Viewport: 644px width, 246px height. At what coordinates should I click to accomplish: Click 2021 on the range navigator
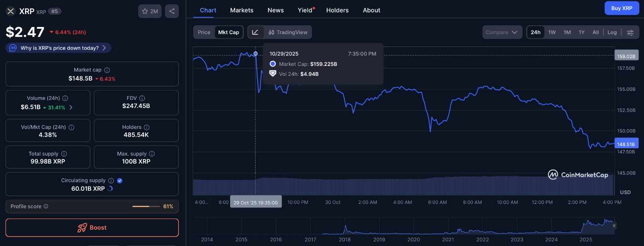pos(448,240)
